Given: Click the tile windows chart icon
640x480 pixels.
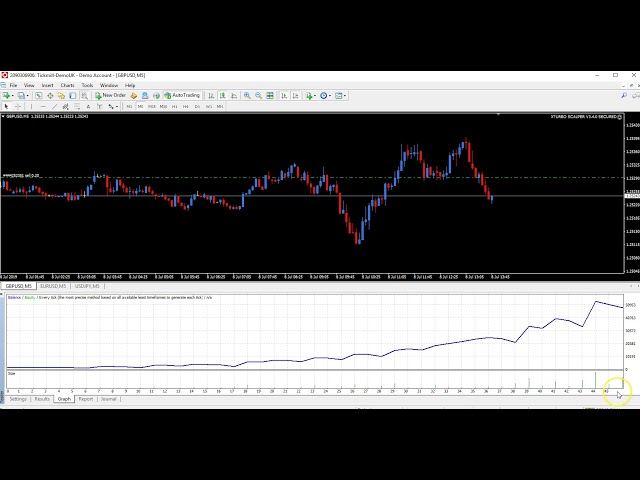Looking at the screenshot, I should coord(270,95).
